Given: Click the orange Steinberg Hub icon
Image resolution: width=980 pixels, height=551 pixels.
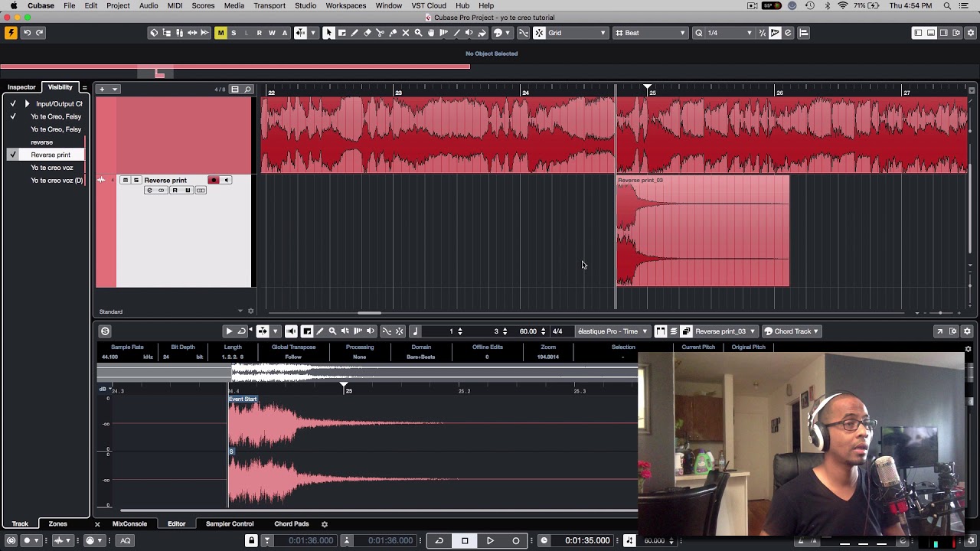Looking at the screenshot, I should pyautogui.click(x=10, y=33).
